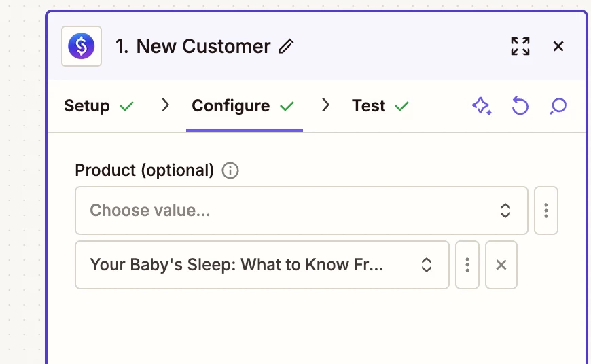Close the New Customer step panel
Screen dimensions: 591x364
pos(558,46)
